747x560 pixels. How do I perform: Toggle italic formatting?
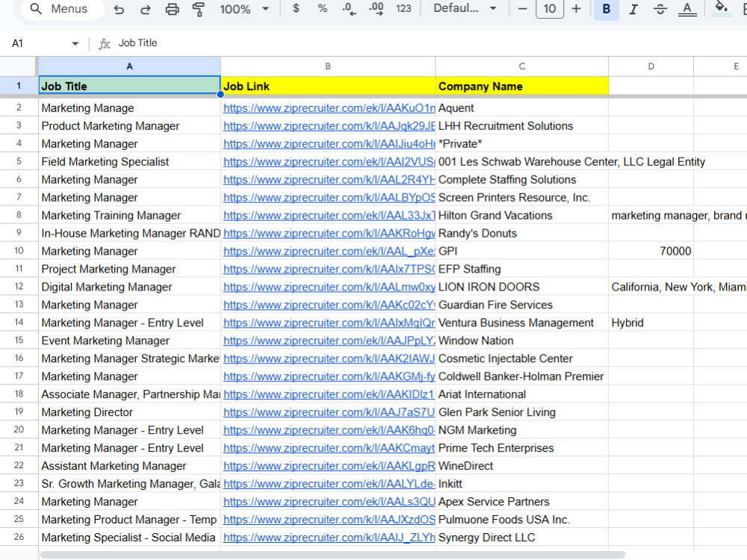coord(633,9)
